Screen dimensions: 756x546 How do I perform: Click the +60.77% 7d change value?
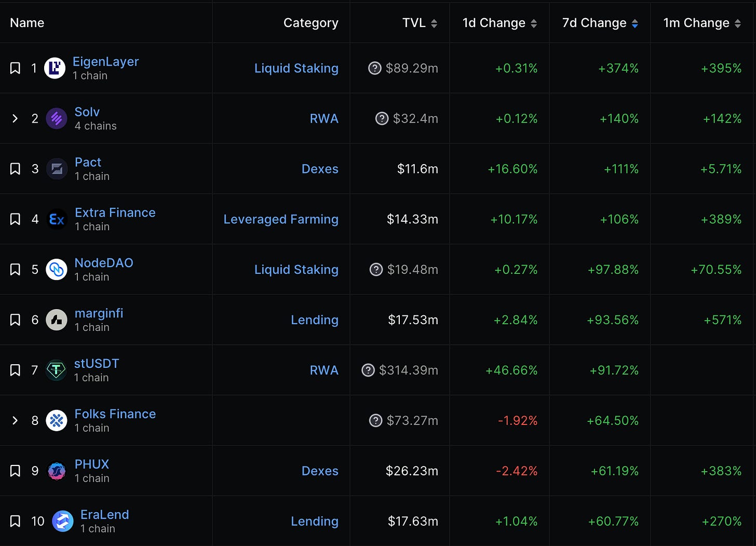point(613,521)
